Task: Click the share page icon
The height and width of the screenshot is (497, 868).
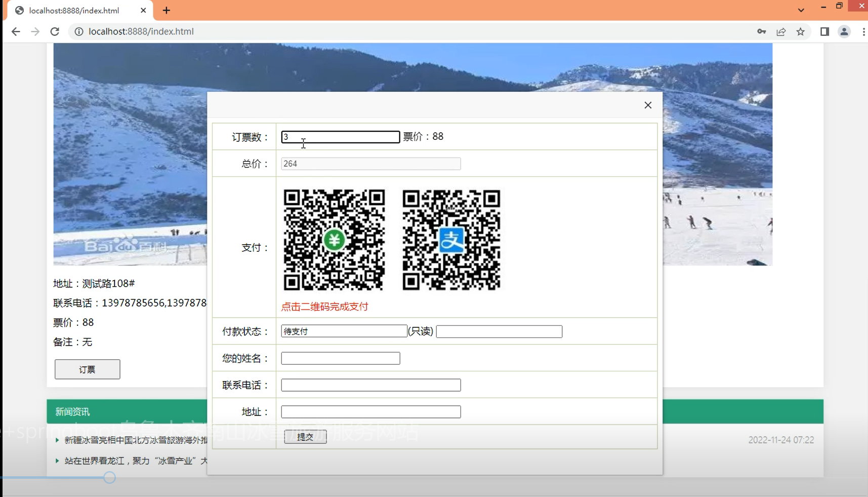Action: pyautogui.click(x=781, y=31)
